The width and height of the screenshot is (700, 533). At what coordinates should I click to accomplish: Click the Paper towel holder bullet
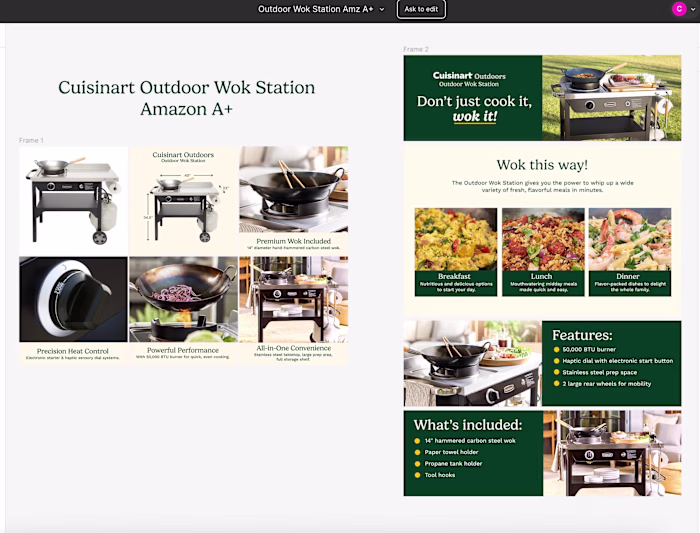(x=446, y=452)
